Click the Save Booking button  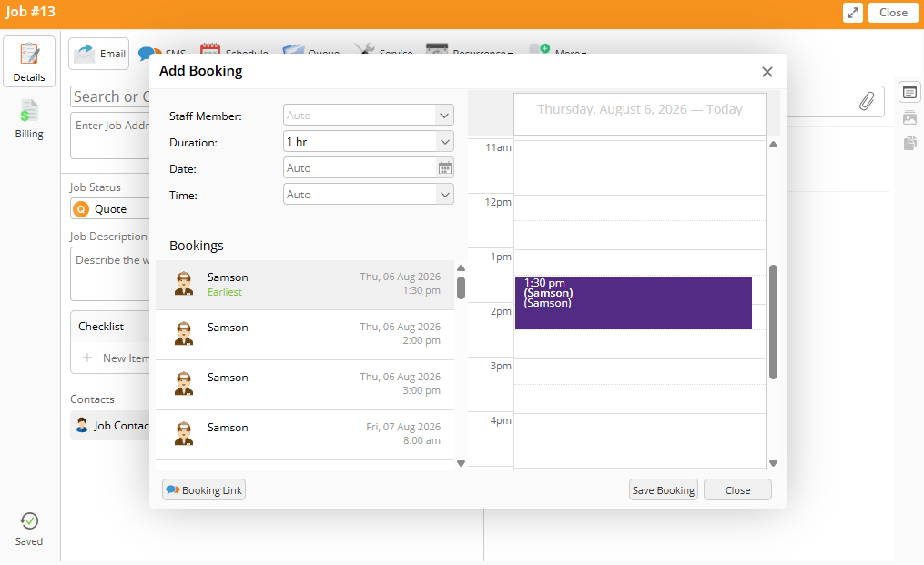(663, 490)
